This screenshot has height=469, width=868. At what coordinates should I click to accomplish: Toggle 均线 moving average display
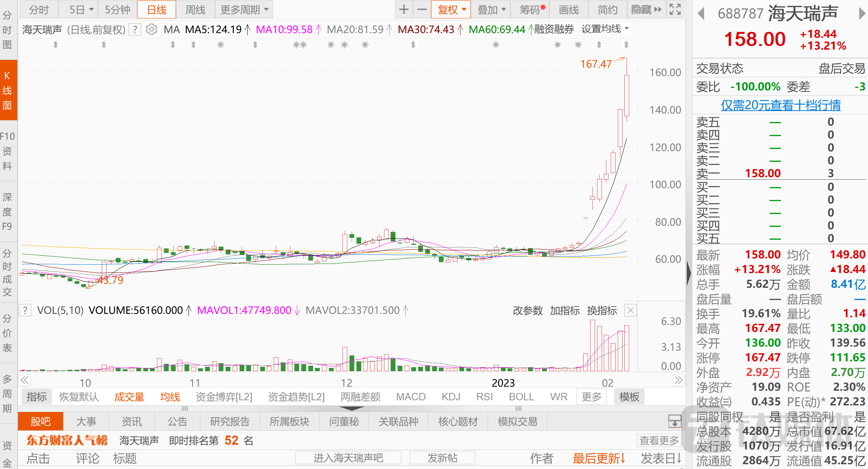pos(170,397)
